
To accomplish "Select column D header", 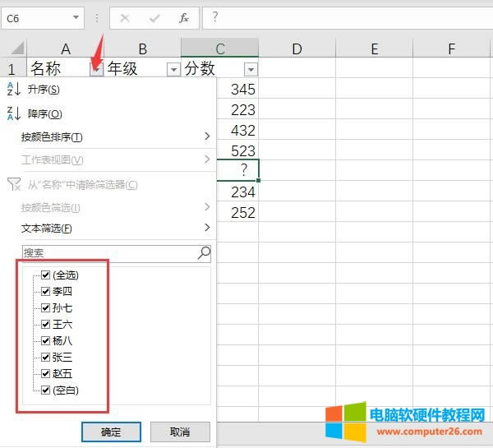I will point(297,48).
